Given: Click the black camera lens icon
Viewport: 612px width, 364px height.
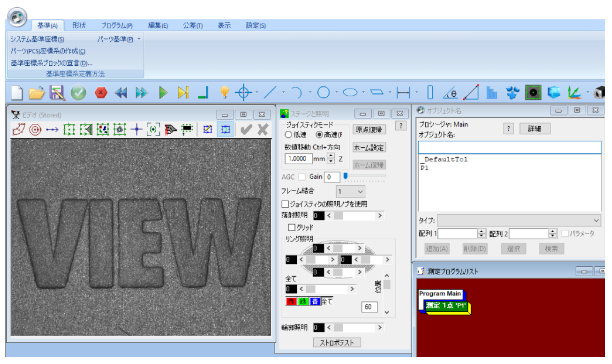Looking at the screenshot, I should pos(533,93).
